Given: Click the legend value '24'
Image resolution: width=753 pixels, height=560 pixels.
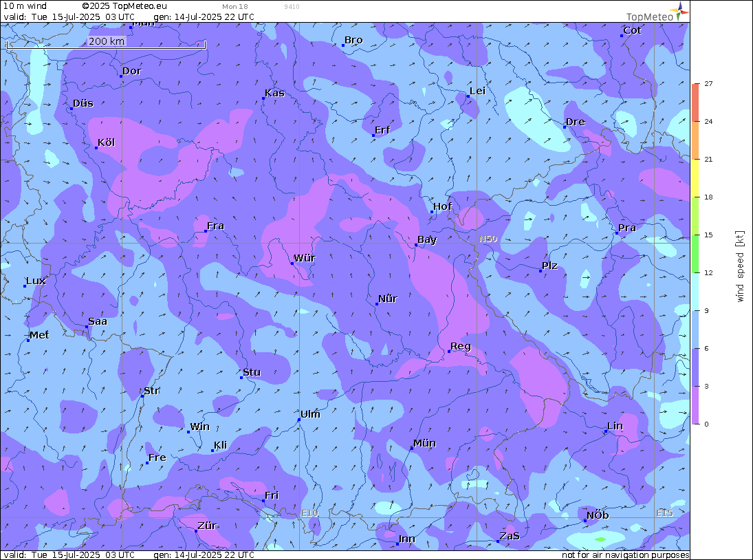Looking at the screenshot, I should tap(708, 122).
